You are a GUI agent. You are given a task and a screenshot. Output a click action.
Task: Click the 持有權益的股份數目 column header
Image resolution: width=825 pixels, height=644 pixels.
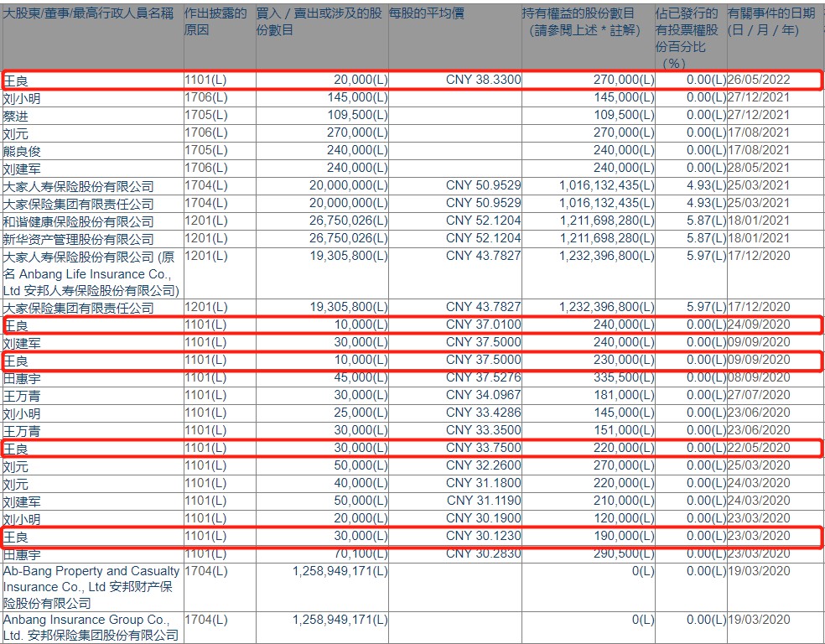589,22
